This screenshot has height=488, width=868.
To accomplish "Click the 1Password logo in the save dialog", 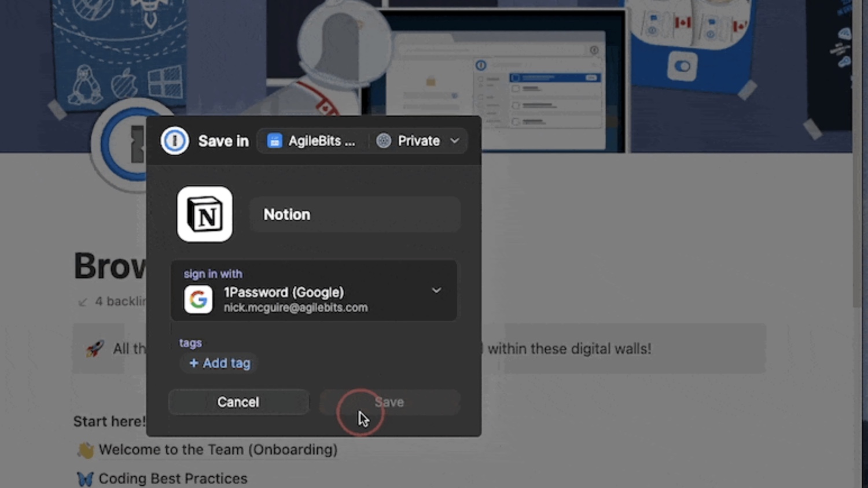I will pos(174,141).
